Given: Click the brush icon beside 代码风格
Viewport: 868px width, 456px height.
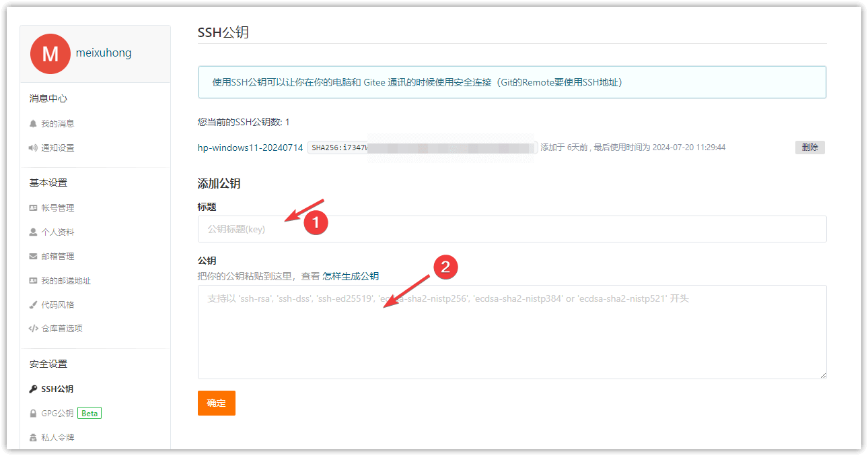Looking at the screenshot, I should 33,305.
